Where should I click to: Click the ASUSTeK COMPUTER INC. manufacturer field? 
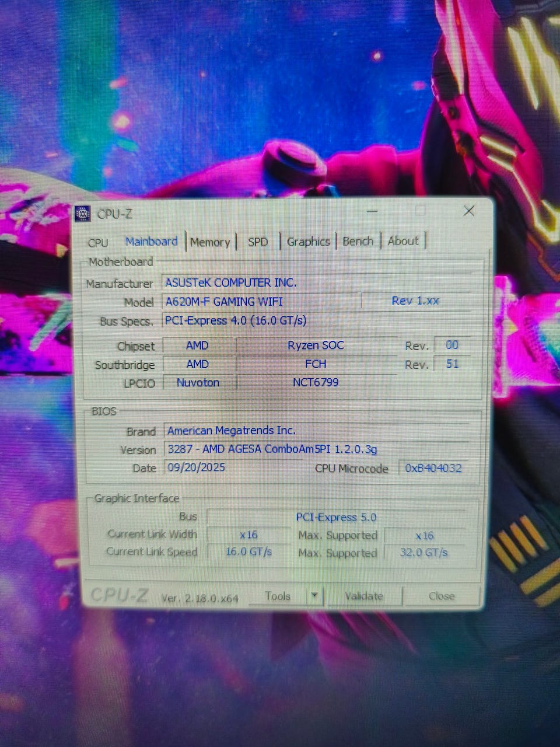pyautogui.click(x=316, y=282)
